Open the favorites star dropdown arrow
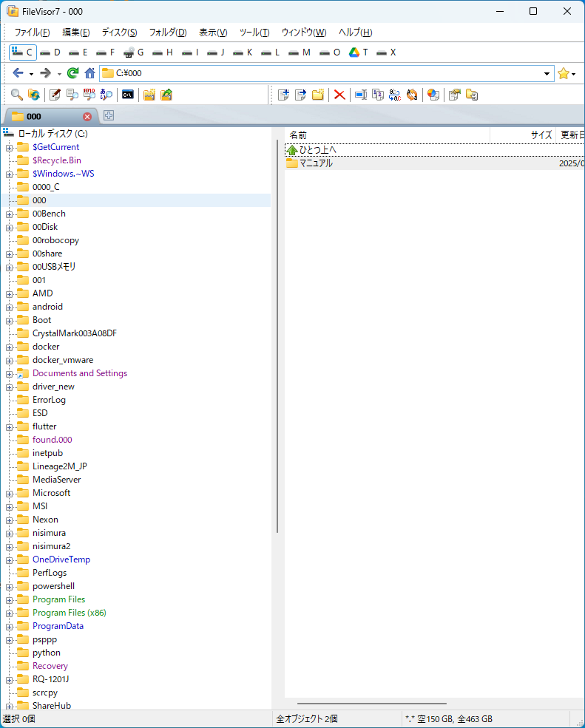 click(x=574, y=75)
